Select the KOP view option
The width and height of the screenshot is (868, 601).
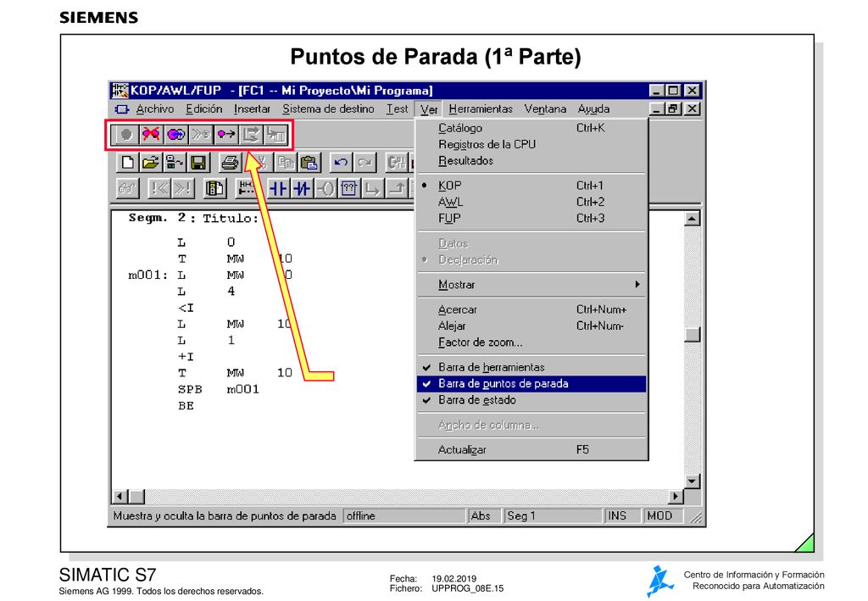(531, 186)
